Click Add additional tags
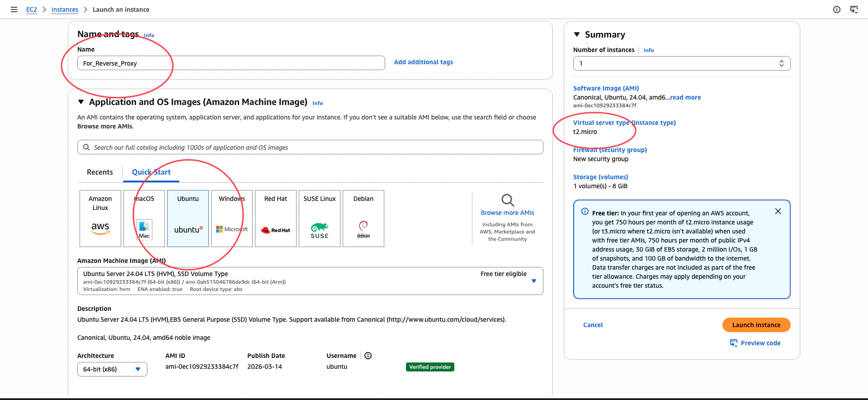Viewport: 868px width, 400px height. pos(424,62)
